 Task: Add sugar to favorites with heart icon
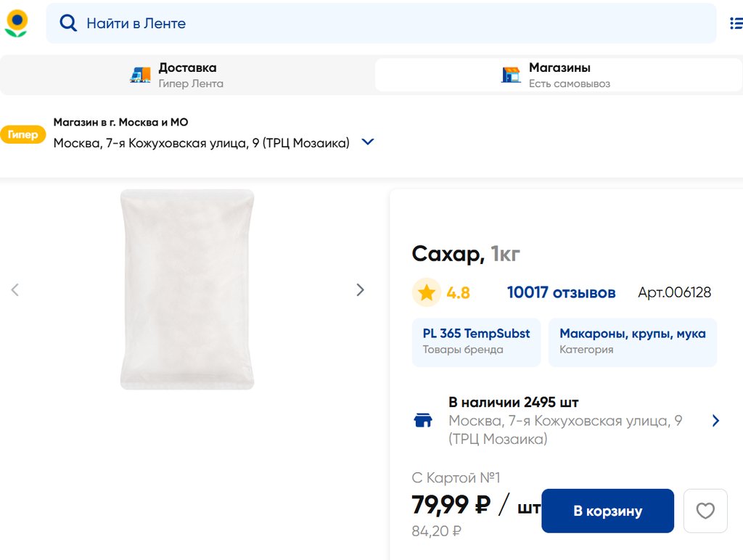705,511
